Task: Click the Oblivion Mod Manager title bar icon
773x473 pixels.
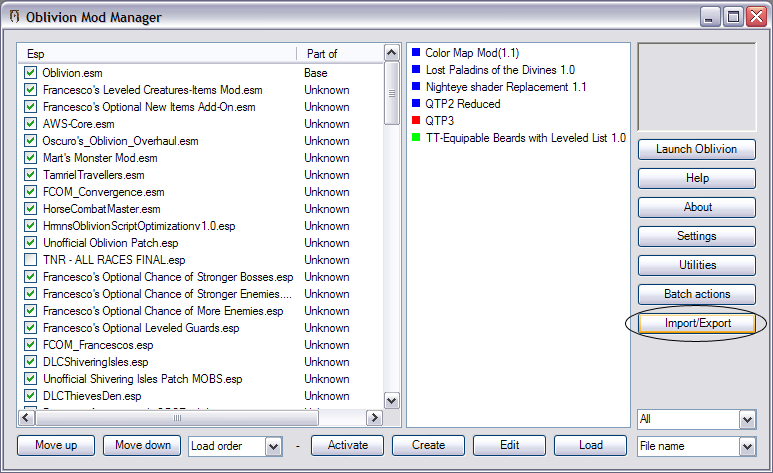Action: click(x=14, y=17)
